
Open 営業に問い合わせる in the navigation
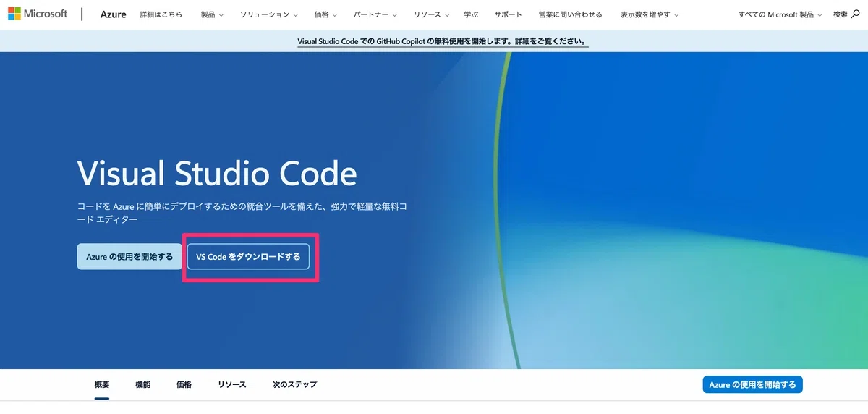click(x=571, y=14)
